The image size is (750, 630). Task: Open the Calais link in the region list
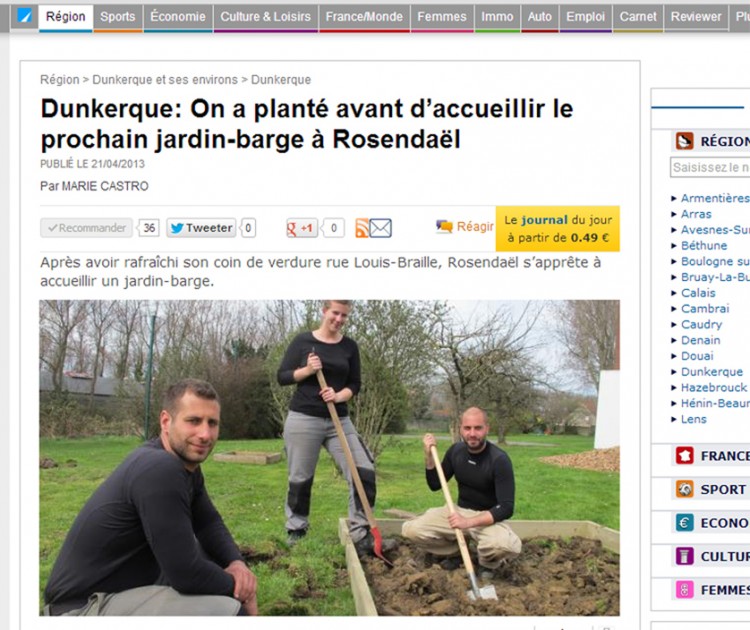pyautogui.click(x=698, y=293)
